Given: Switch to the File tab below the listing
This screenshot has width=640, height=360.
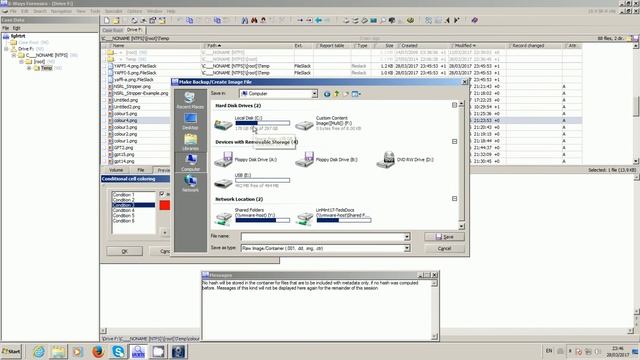Looking at the screenshot, I should coord(140,170).
